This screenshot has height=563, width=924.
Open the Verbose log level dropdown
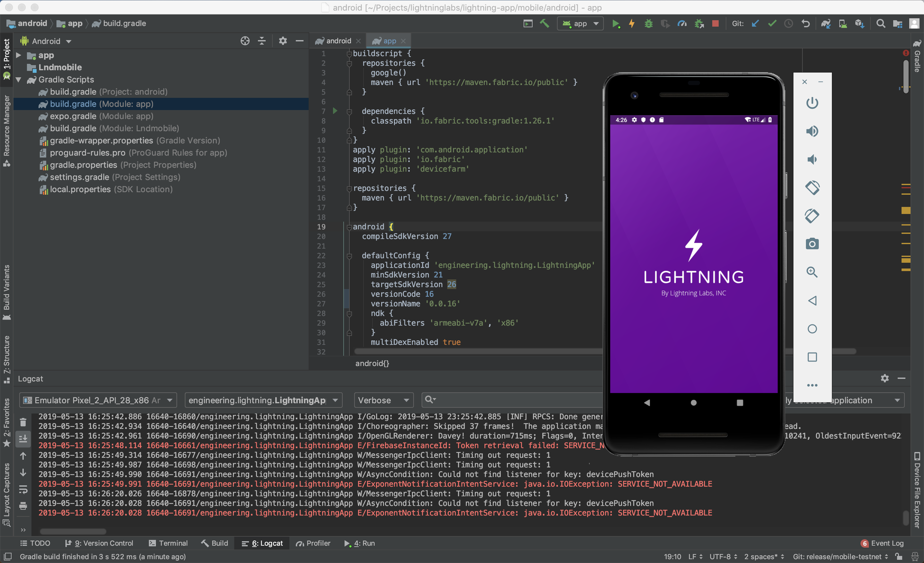[x=383, y=400]
